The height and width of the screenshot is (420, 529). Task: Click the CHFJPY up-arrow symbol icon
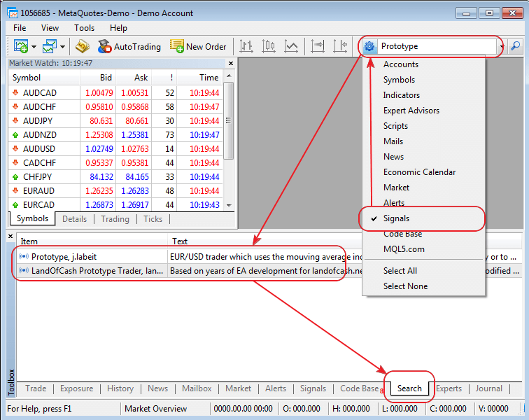click(15, 176)
